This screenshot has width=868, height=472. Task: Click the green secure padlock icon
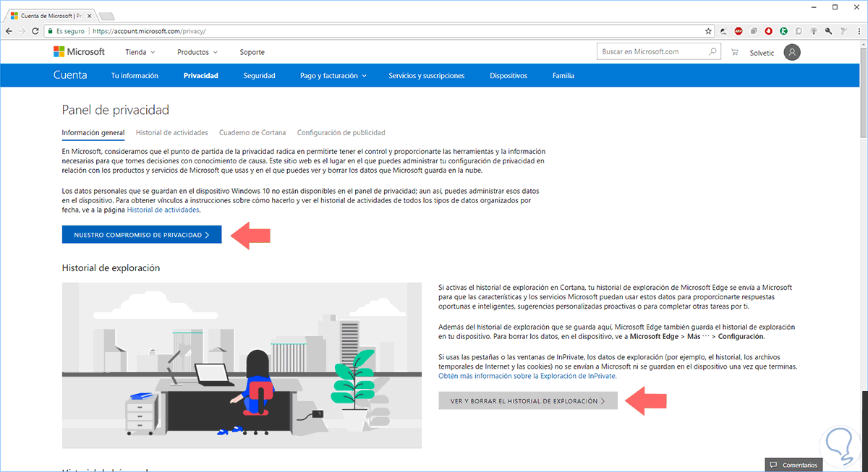point(50,31)
